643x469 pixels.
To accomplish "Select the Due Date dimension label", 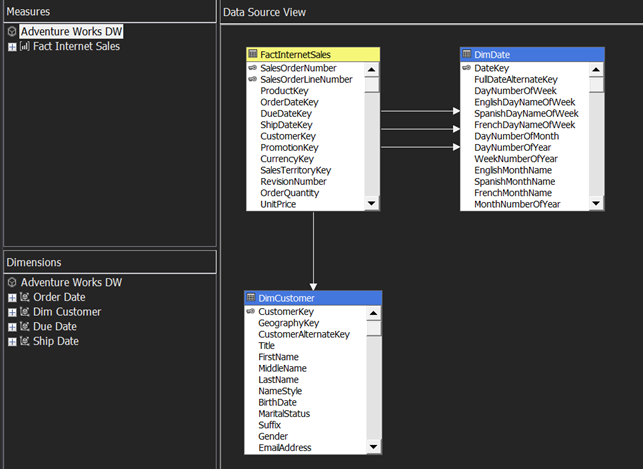I will click(x=55, y=327).
